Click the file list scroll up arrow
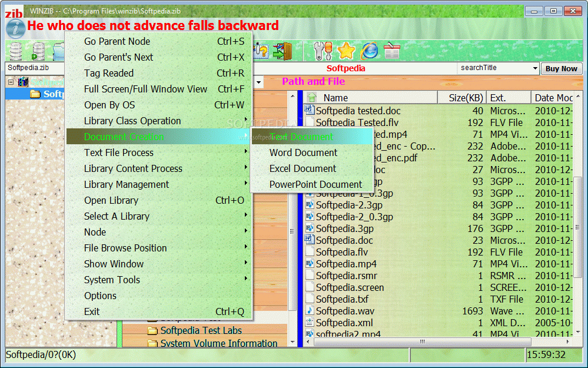Viewport: 588px width, 368px height. click(x=578, y=97)
